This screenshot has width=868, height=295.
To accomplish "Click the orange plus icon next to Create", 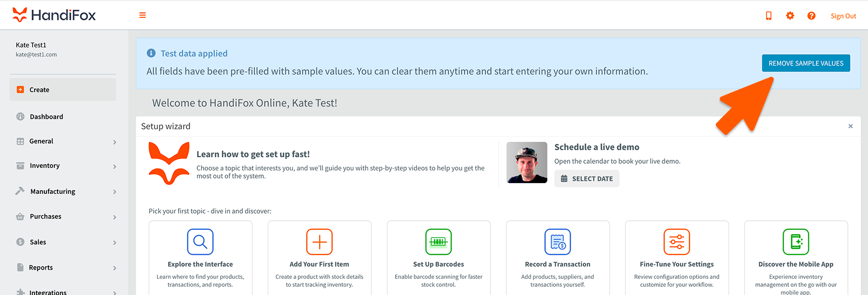I will tap(20, 90).
